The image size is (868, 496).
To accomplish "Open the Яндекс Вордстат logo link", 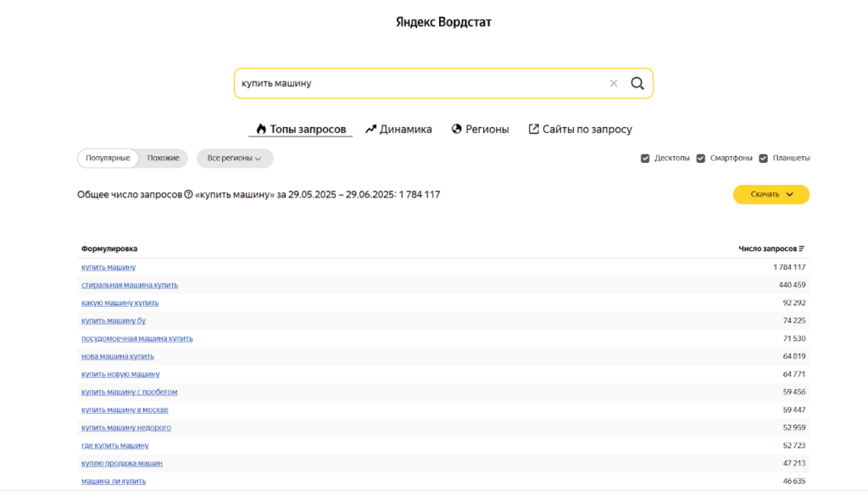I will click(443, 22).
